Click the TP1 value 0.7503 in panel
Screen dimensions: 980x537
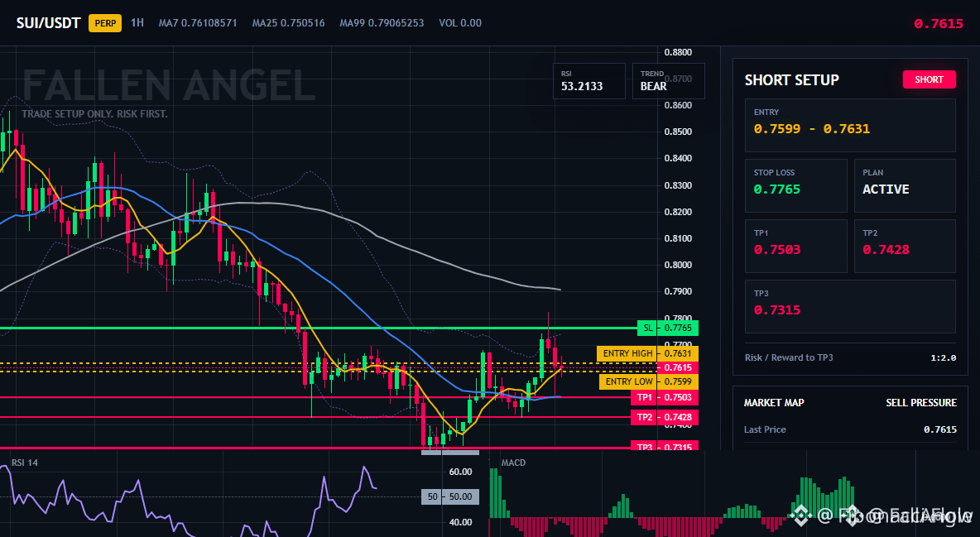coord(777,249)
